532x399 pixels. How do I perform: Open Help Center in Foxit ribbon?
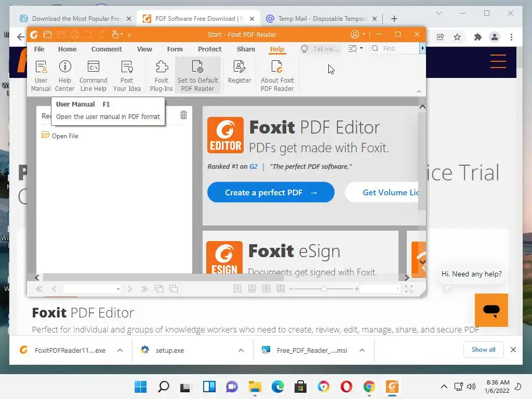point(64,75)
